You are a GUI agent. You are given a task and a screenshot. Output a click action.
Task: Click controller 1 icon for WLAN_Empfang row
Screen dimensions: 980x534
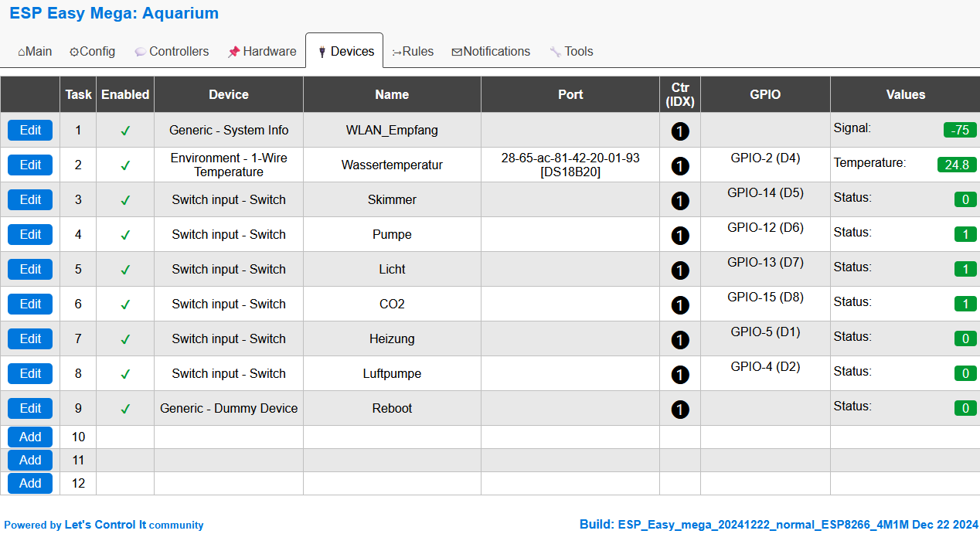[x=679, y=131]
